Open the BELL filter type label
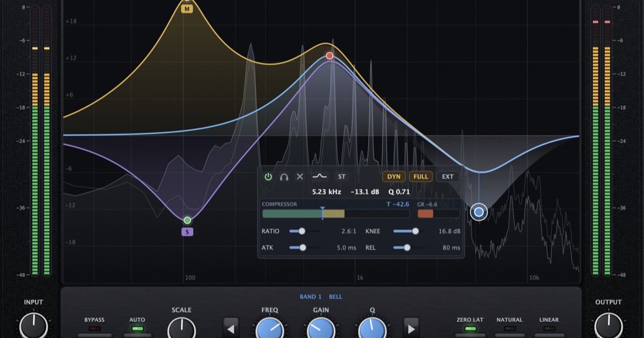Screen dimensions: 644x338 (335, 297)
